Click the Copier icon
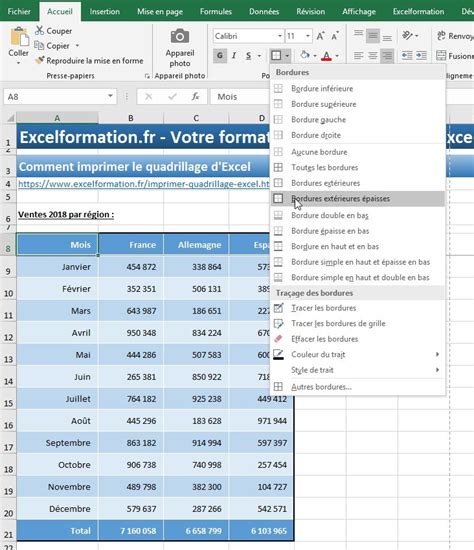474x550 pixels. [x=39, y=45]
